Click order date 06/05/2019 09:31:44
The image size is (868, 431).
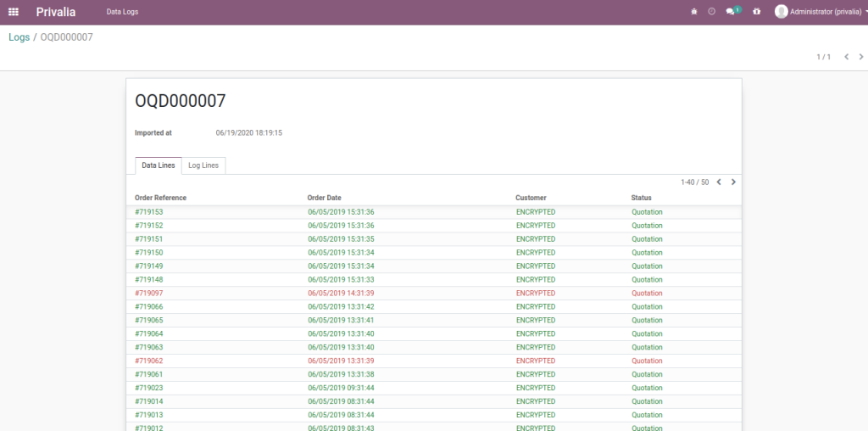(341, 388)
